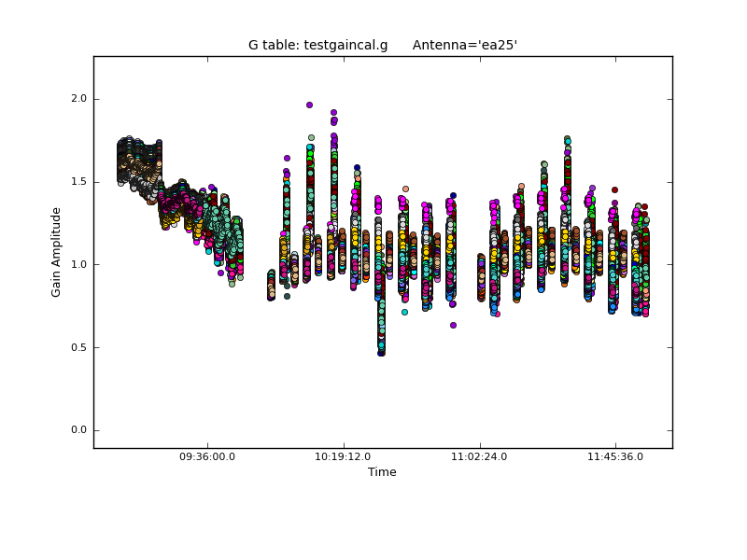This screenshot has width=747, height=560.
Task: Select the isolated purple point near 0.63 amplitude
Action: [x=453, y=326]
